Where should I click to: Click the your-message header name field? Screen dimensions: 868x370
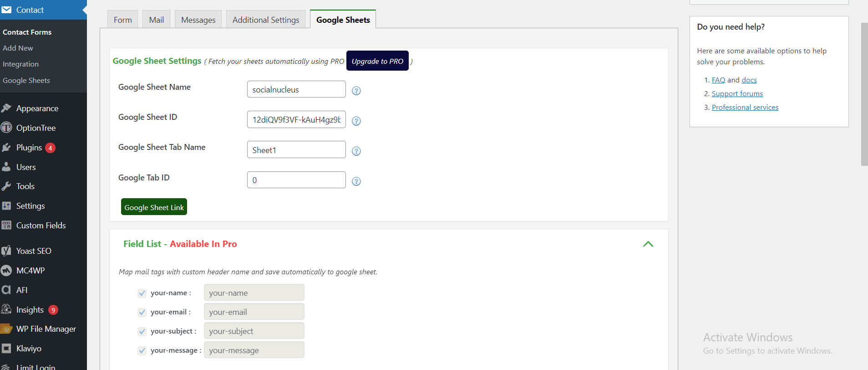tap(254, 350)
